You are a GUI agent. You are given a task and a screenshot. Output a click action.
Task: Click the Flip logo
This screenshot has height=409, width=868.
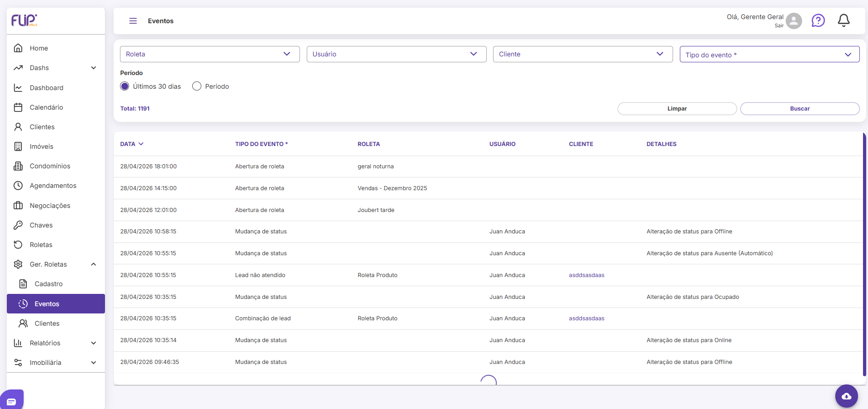(24, 20)
